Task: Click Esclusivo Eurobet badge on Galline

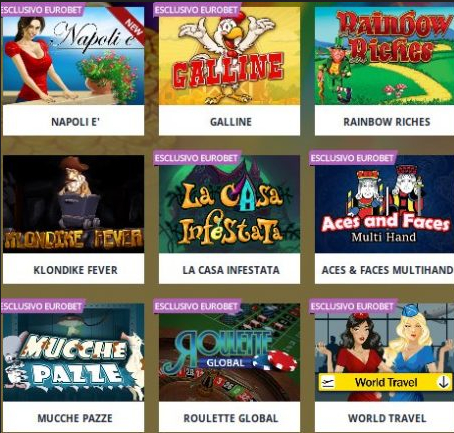Action: click(197, 10)
